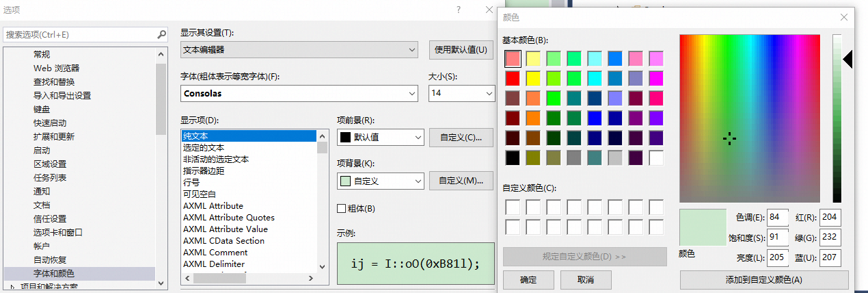Click the 蓝(U) blue value field
Screen dimensions: 868x293
coord(830,258)
